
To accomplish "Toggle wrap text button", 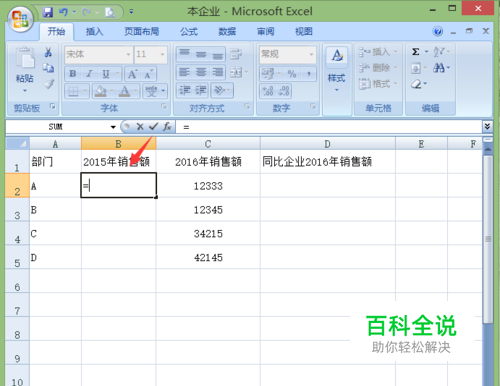I will 236,54.
